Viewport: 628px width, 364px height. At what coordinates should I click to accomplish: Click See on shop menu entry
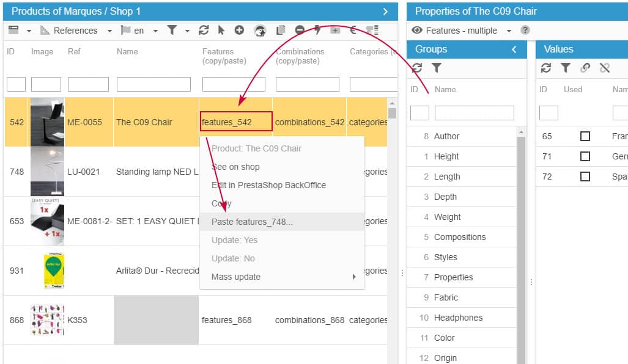tap(235, 167)
